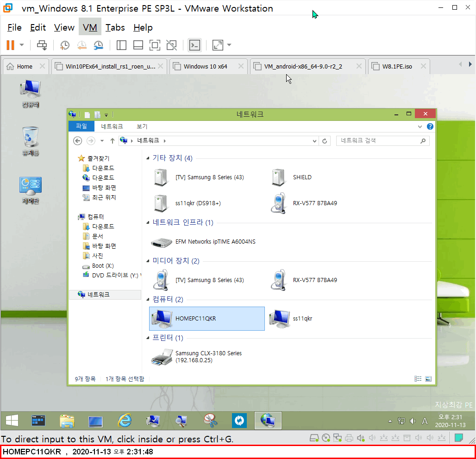Select the SHIELD device
476x459 pixels.
pos(324,177)
